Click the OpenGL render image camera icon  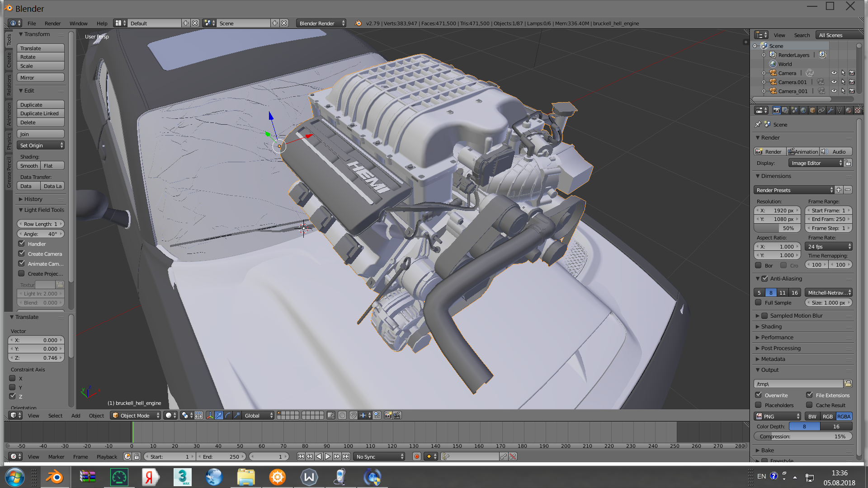(388, 415)
